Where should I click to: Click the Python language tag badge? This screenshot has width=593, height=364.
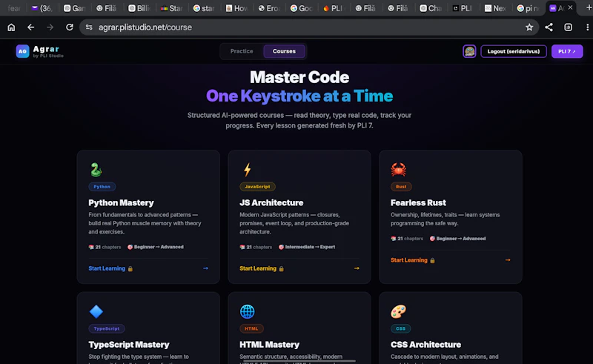point(102,187)
